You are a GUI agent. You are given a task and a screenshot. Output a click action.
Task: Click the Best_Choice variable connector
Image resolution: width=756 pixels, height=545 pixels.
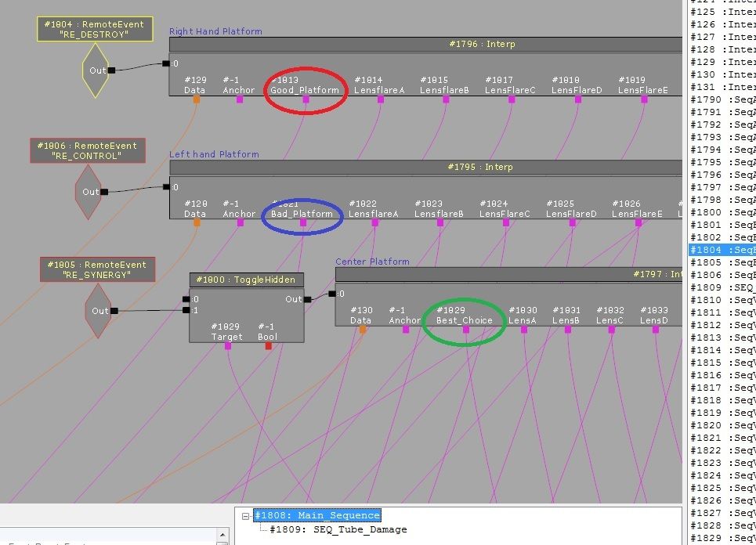pyautogui.click(x=465, y=330)
